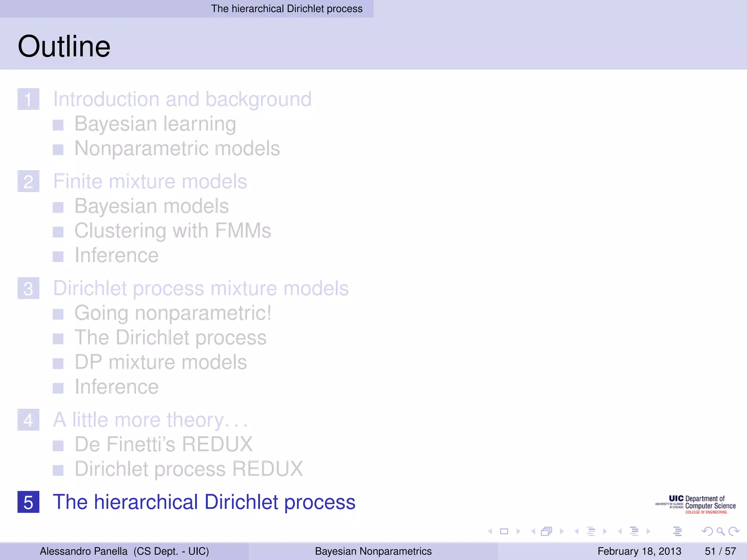The image size is (747, 560).
Task: Open section 4 A little more theory
Action: pyautogui.click(x=151, y=420)
